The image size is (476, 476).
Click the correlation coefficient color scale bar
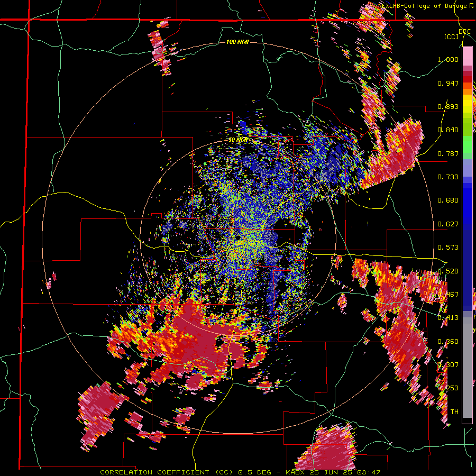467,235
